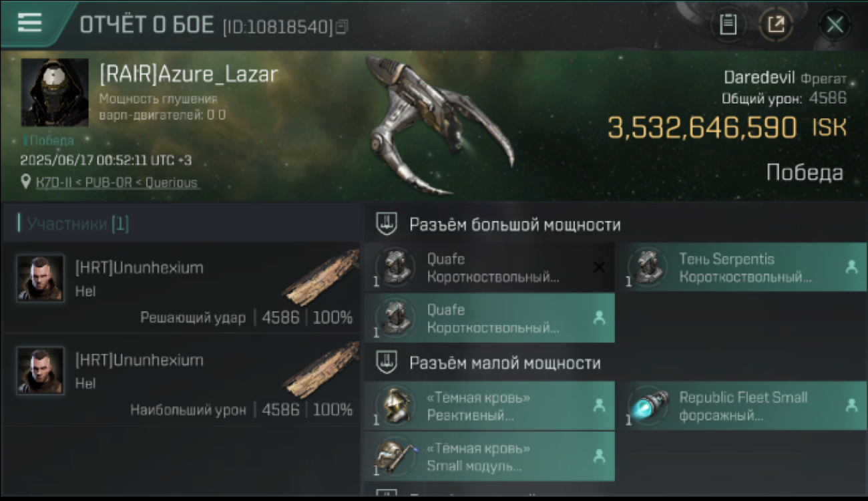The image size is (868, 501).
Task: Open the K7D-II < PUB-0R < Querious location link
Action: click(117, 182)
